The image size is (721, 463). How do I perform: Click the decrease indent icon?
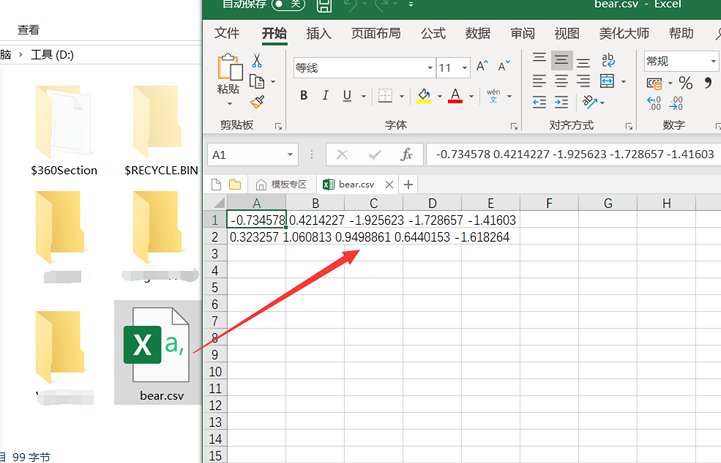coord(539,102)
